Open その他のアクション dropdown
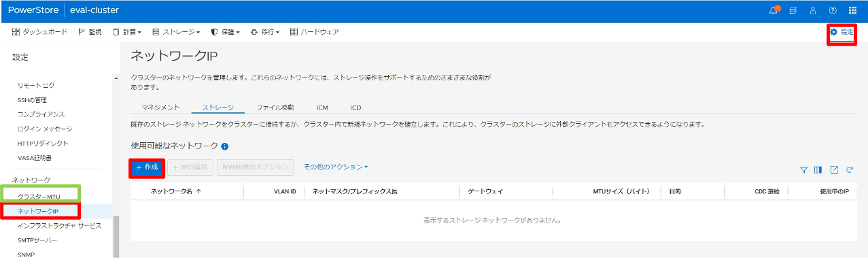The height and width of the screenshot is (258, 868). click(336, 167)
